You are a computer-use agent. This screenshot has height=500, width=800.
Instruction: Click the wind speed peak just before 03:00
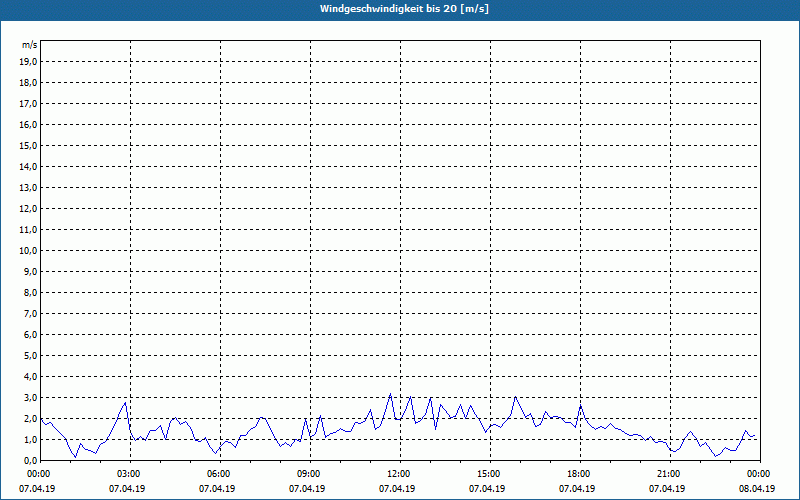pos(126,403)
